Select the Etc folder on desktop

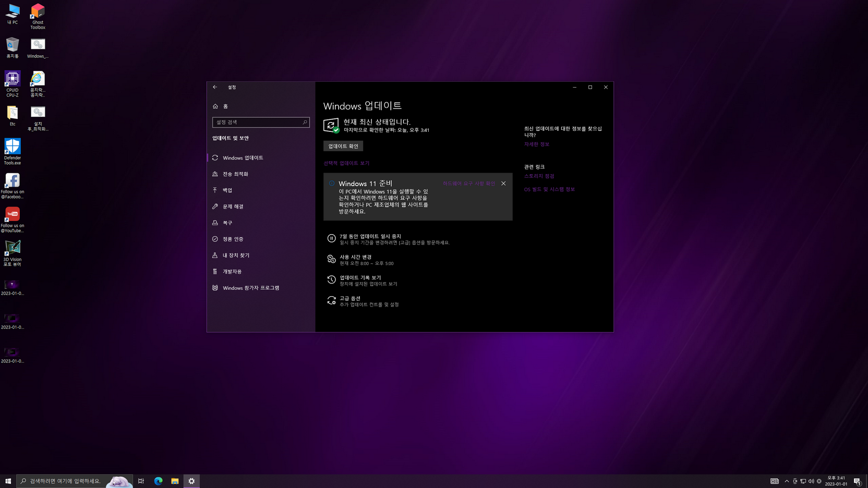(13, 116)
